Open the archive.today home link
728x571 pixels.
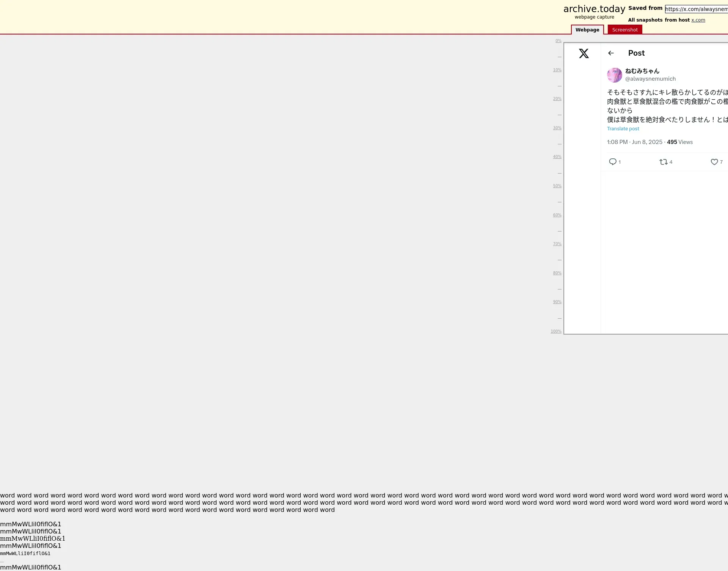[x=594, y=9]
